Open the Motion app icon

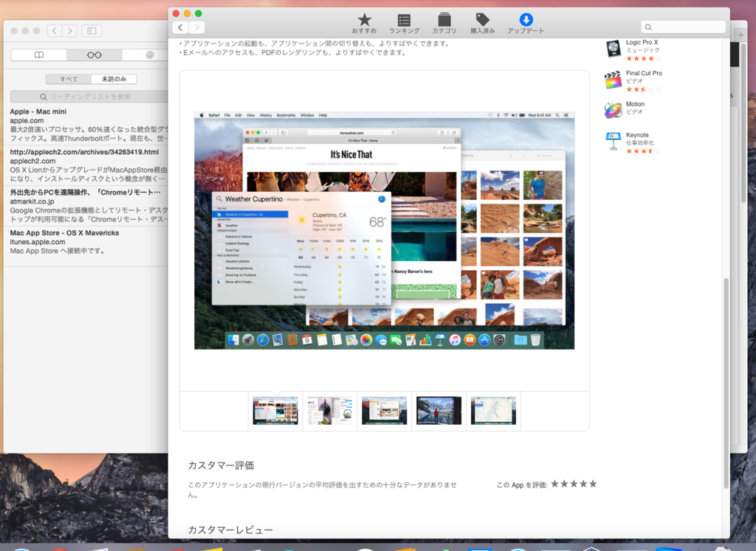tap(614, 111)
